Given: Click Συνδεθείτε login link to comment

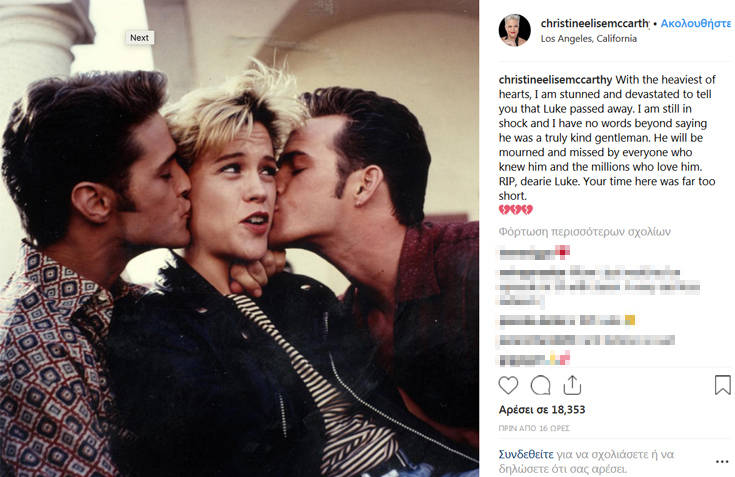Looking at the screenshot, I should coord(526,454).
